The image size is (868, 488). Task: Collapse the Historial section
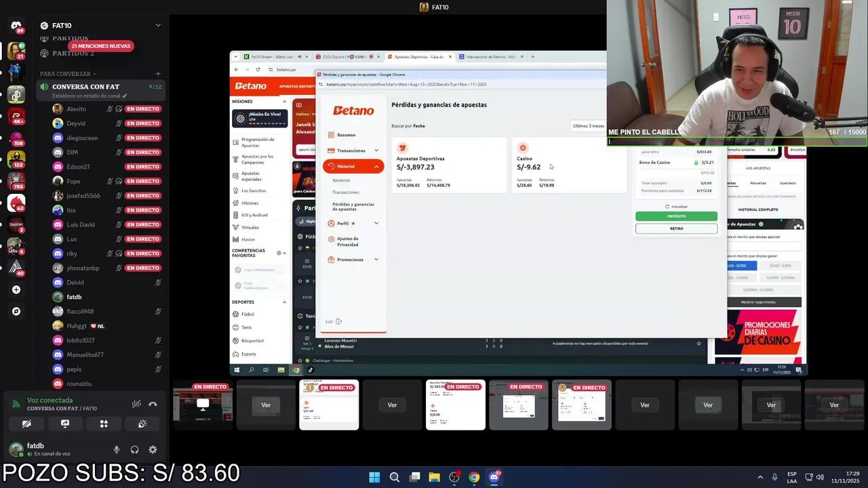pos(353,166)
